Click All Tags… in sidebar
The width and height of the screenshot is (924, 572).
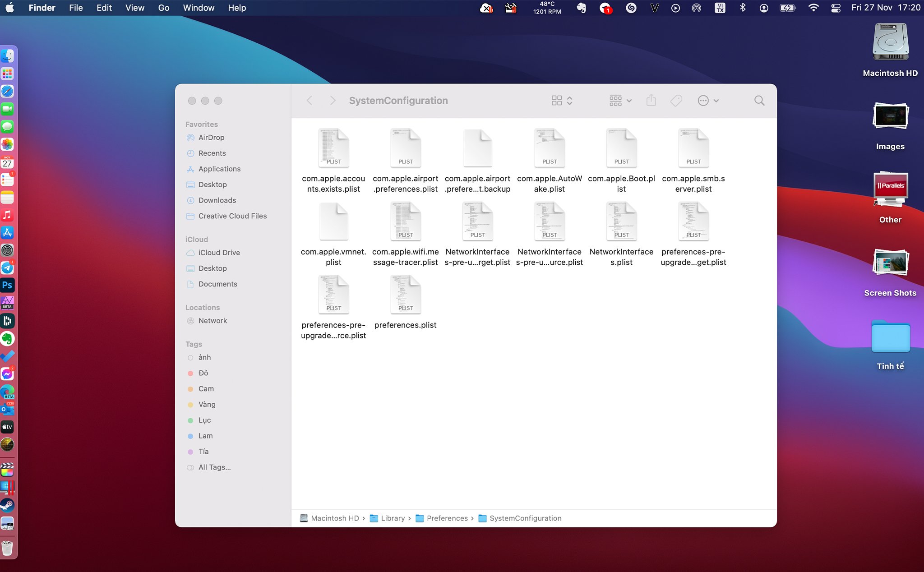click(x=214, y=467)
